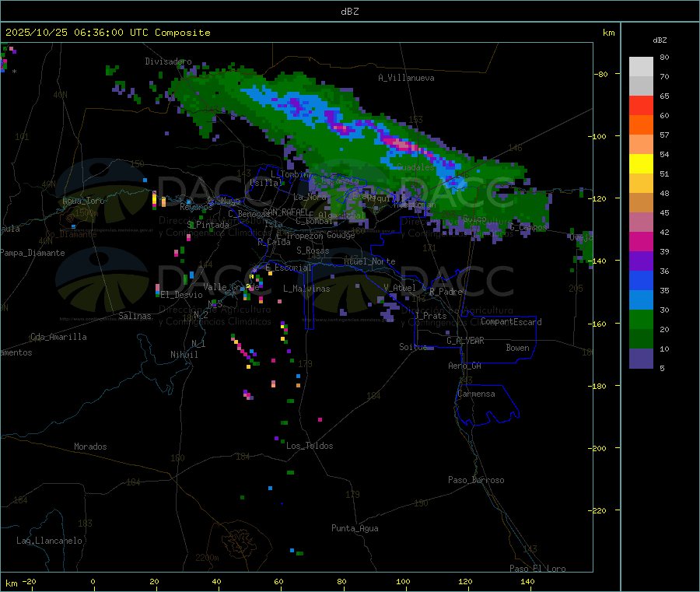
Task: Click the Carmensa map label
Action: click(x=476, y=394)
